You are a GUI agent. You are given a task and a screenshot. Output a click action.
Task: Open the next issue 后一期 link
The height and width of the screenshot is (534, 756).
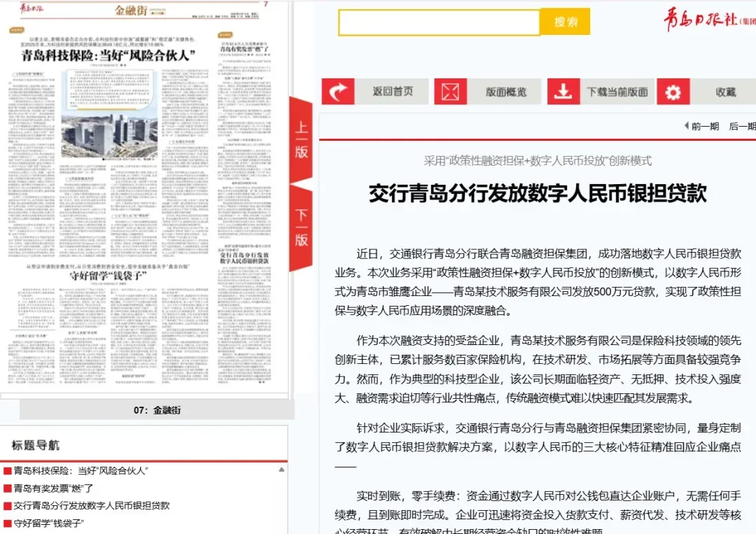741,126
